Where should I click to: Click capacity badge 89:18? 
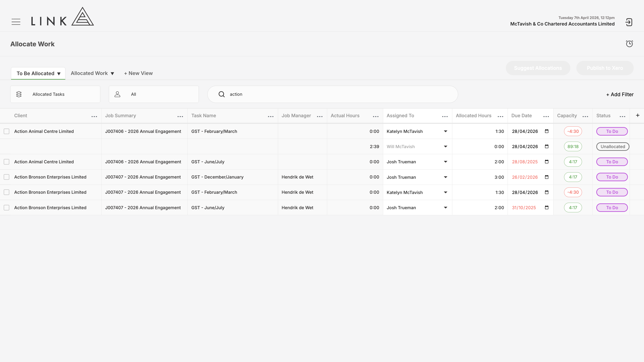(573, 147)
